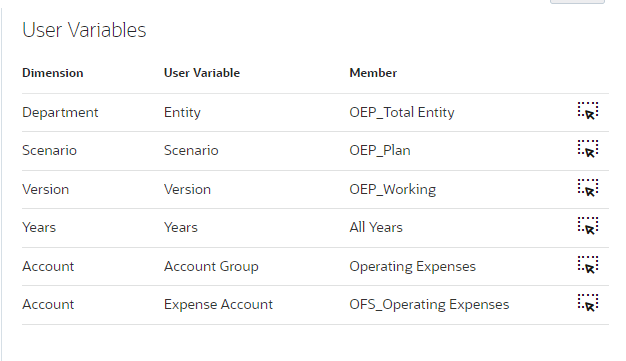Click the Dimension column header
This screenshot has width=626, height=361.
pos(53,73)
